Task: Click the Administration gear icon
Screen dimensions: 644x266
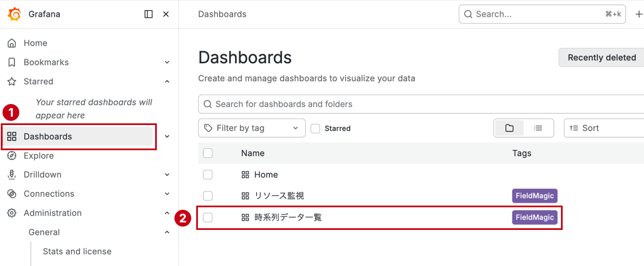Action: click(x=12, y=213)
